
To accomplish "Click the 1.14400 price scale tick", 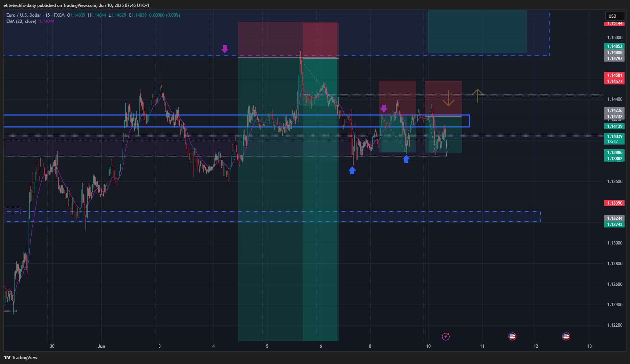I will point(615,99).
